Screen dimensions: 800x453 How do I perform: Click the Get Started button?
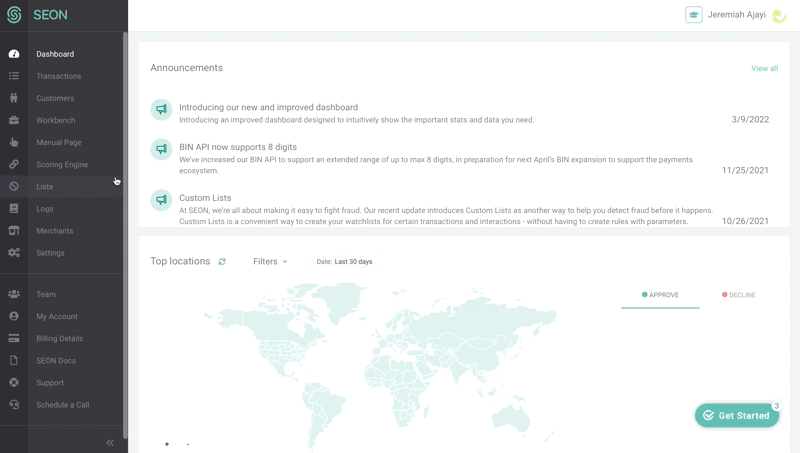click(737, 415)
